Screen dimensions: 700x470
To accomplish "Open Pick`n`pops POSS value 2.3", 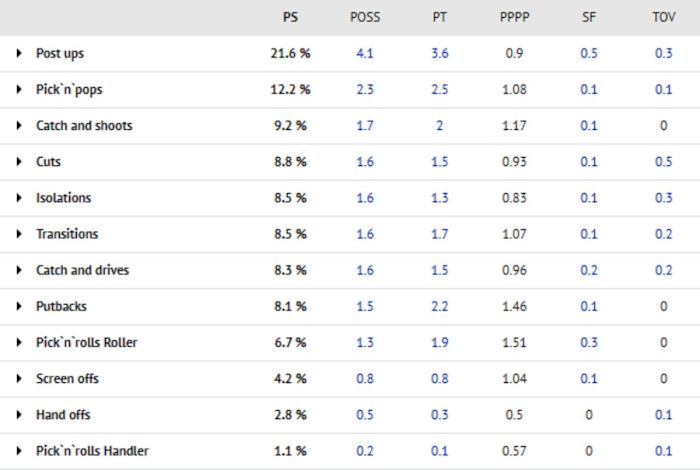I will pos(365,90).
